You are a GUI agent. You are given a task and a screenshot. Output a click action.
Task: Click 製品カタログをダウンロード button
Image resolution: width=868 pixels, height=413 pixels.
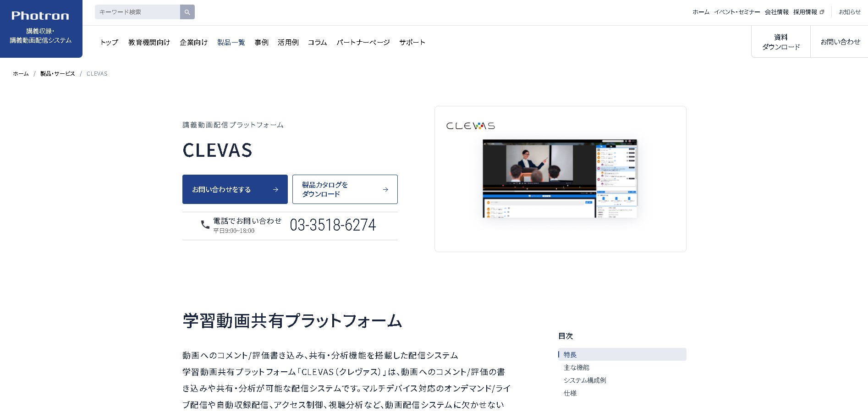[345, 189]
